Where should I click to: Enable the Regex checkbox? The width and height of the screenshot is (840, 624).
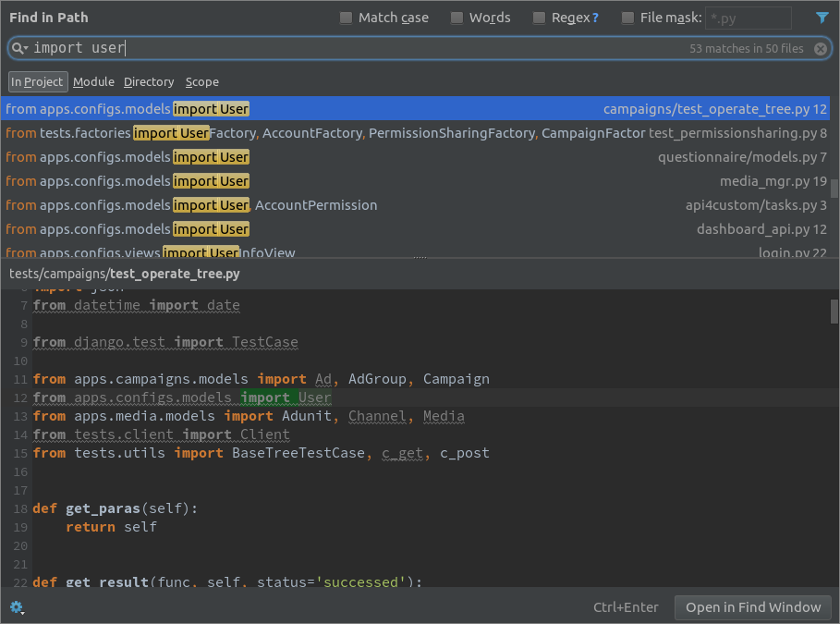point(540,18)
